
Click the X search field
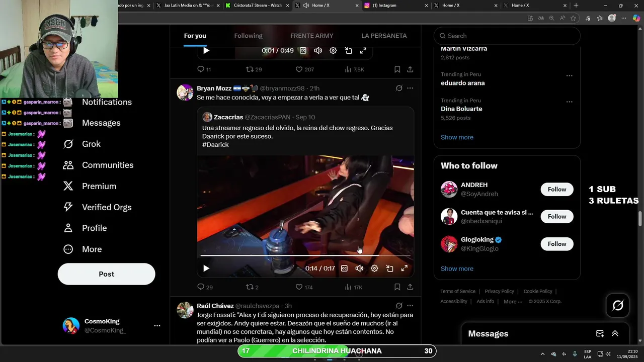pyautogui.click(x=507, y=36)
